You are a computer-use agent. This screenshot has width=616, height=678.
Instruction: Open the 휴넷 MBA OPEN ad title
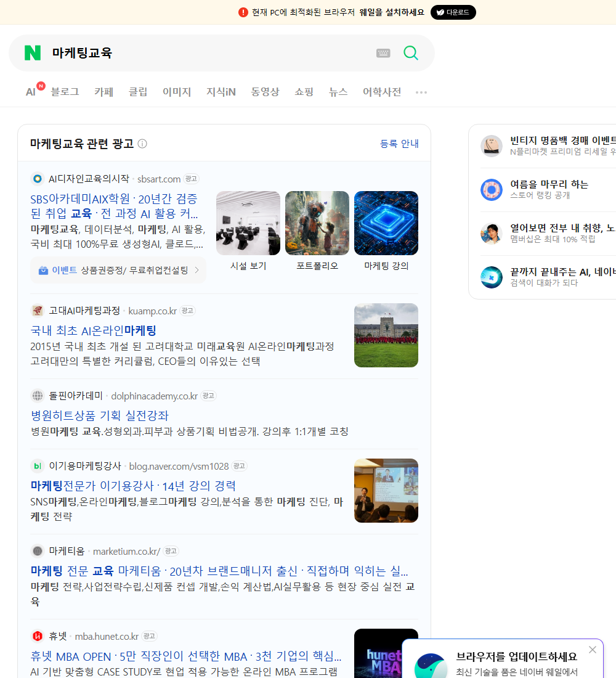click(186, 656)
